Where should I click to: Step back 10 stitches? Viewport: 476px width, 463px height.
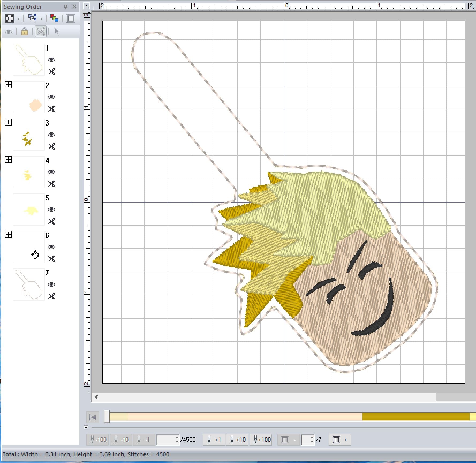(121, 440)
